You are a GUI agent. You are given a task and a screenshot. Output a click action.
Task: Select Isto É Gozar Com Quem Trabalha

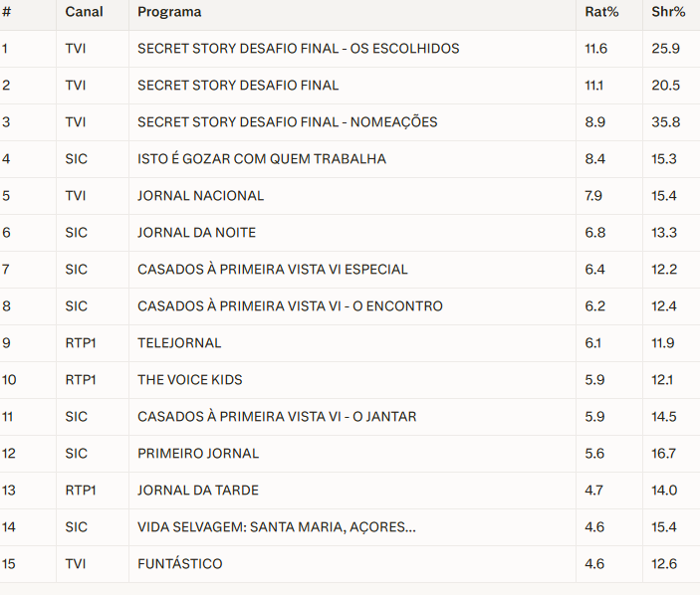[x=261, y=159]
